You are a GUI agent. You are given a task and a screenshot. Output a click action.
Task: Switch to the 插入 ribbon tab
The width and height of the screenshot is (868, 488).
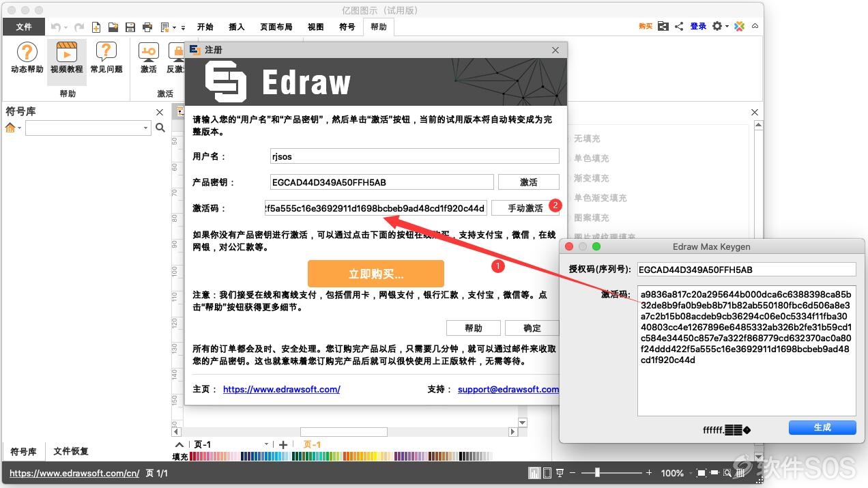(x=237, y=27)
